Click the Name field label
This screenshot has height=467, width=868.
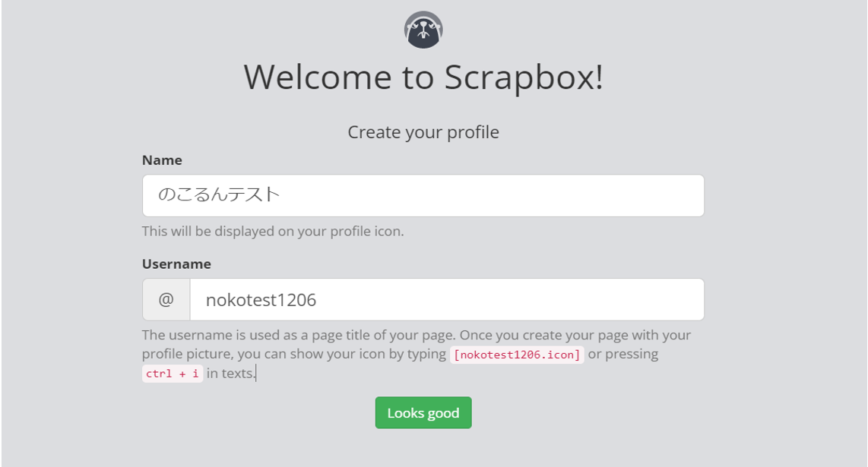[162, 159]
